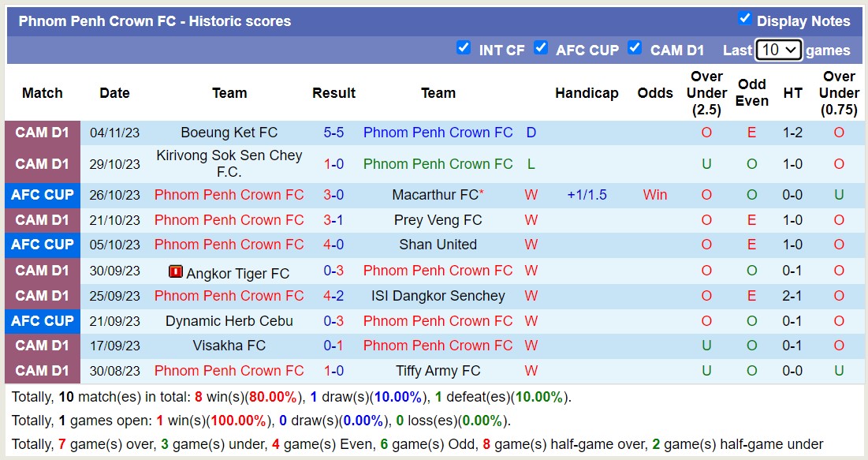Click the Win odds entry on the Macarthur row

(655, 195)
